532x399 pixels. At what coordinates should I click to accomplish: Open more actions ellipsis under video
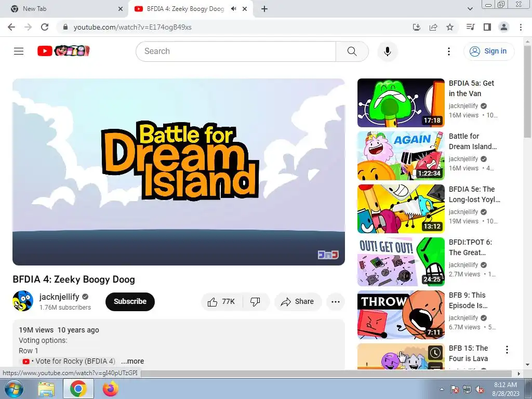335,302
